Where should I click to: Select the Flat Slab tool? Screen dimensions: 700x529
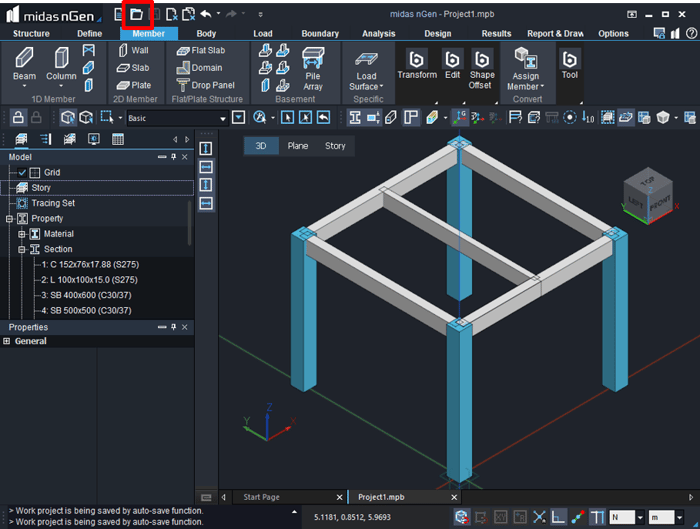pos(201,50)
